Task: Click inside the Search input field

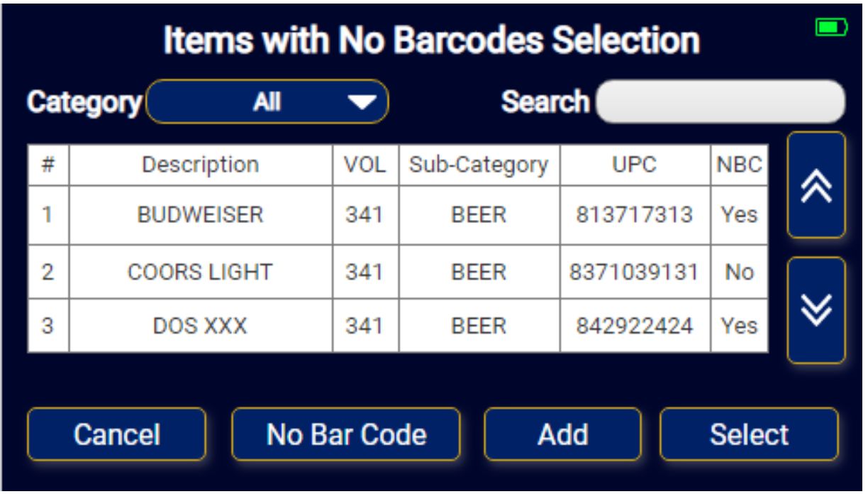Action: (720, 101)
